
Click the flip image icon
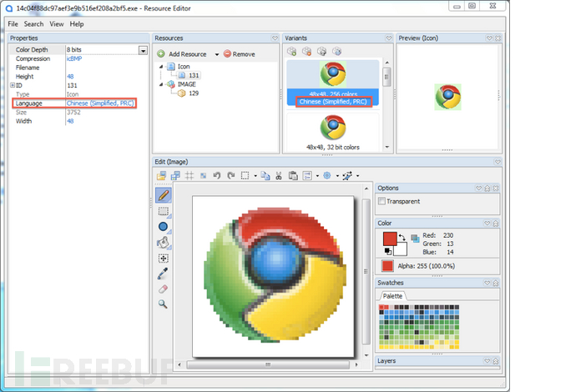point(307,176)
